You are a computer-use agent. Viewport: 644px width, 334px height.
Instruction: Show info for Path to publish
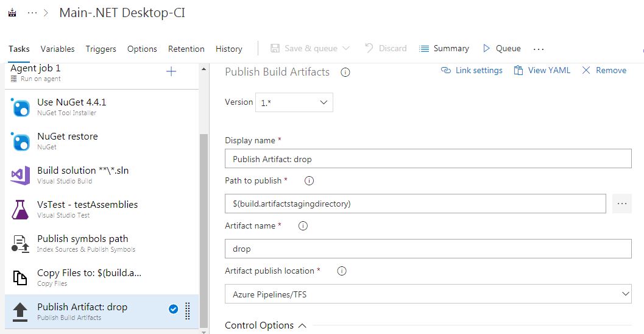(309, 181)
